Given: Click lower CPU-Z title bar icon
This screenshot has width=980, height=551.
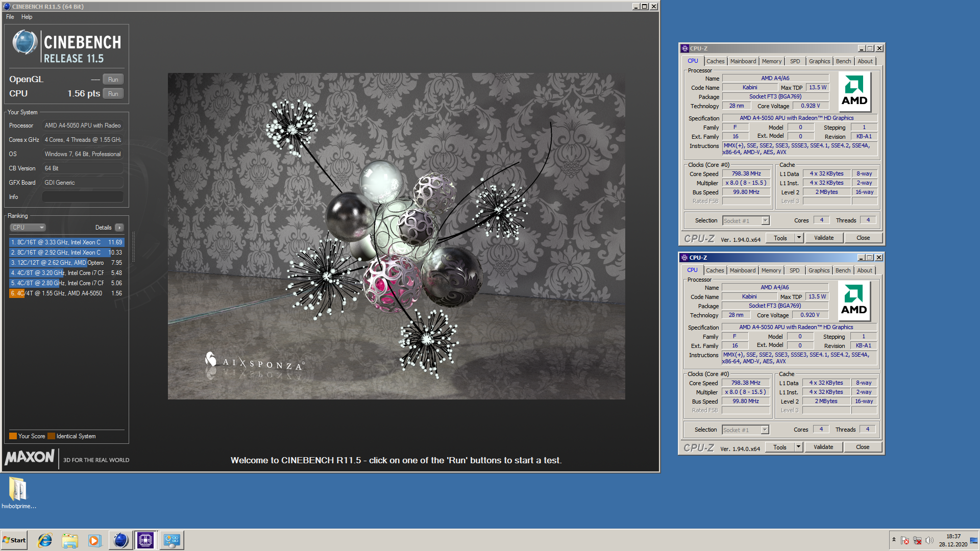Looking at the screenshot, I should pyautogui.click(x=684, y=258).
